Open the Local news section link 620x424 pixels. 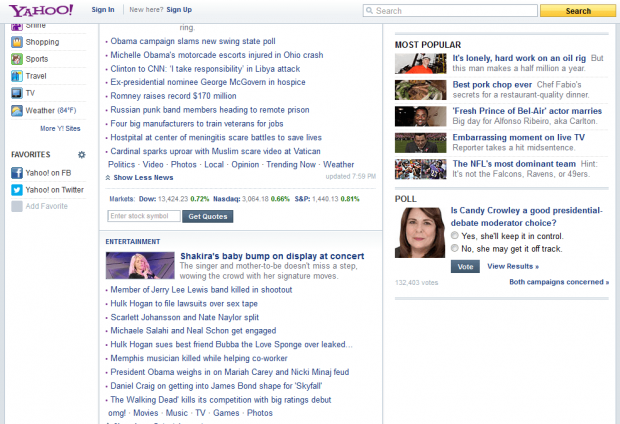coord(214,165)
